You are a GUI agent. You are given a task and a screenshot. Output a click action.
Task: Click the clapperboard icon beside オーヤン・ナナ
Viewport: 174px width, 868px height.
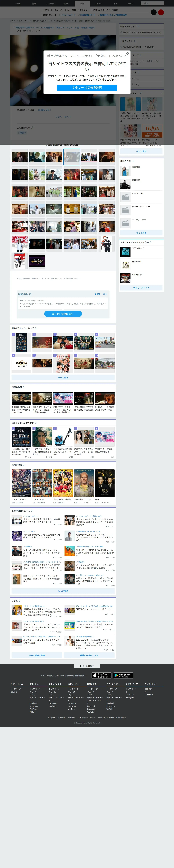coord(125,223)
